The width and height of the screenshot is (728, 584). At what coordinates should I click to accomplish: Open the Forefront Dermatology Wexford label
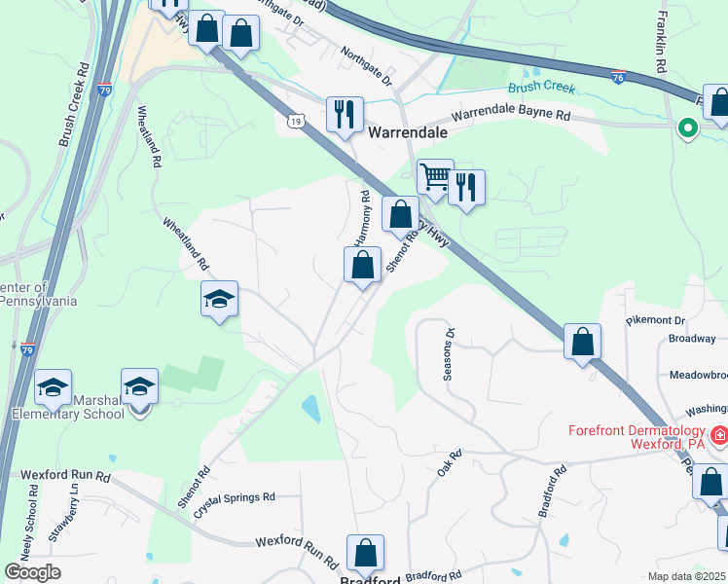pyautogui.click(x=637, y=437)
